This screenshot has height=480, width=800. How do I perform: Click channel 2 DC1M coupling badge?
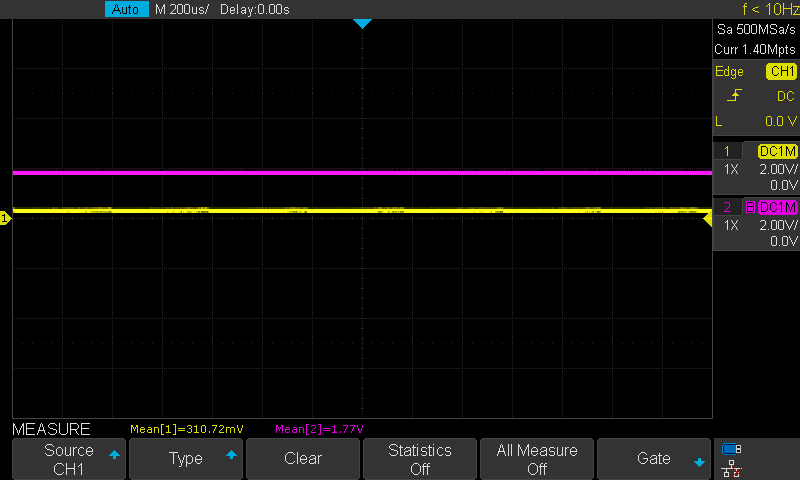pyautogui.click(x=778, y=207)
